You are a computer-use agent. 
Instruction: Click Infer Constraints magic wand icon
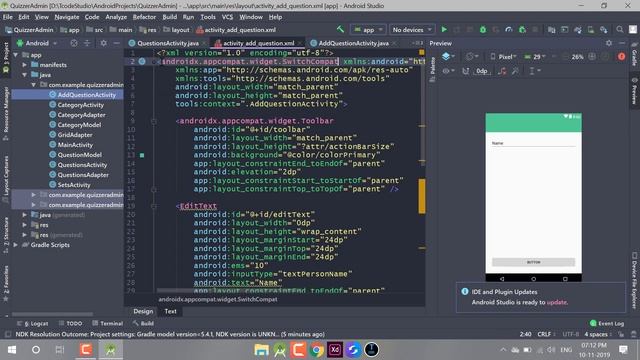coord(515,71)
